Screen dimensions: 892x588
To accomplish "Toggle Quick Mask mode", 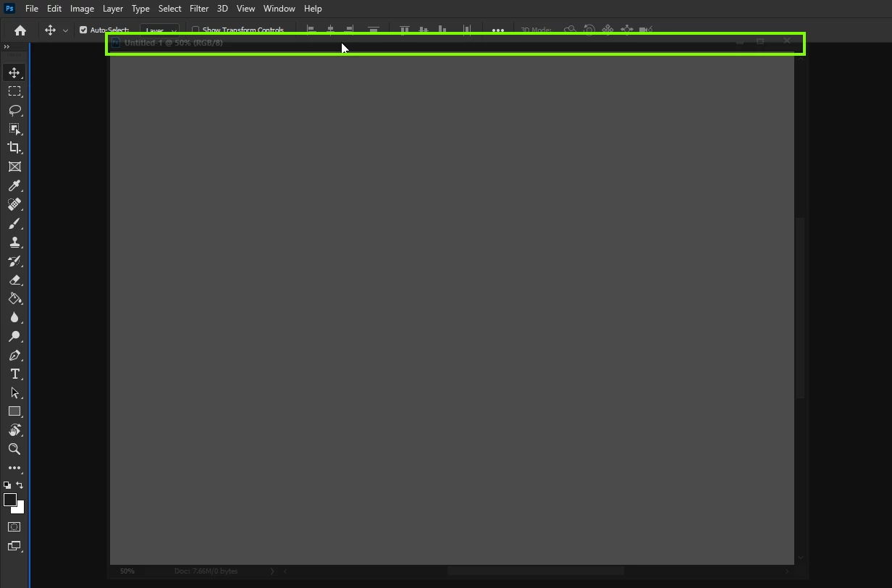I will point(14,527).
